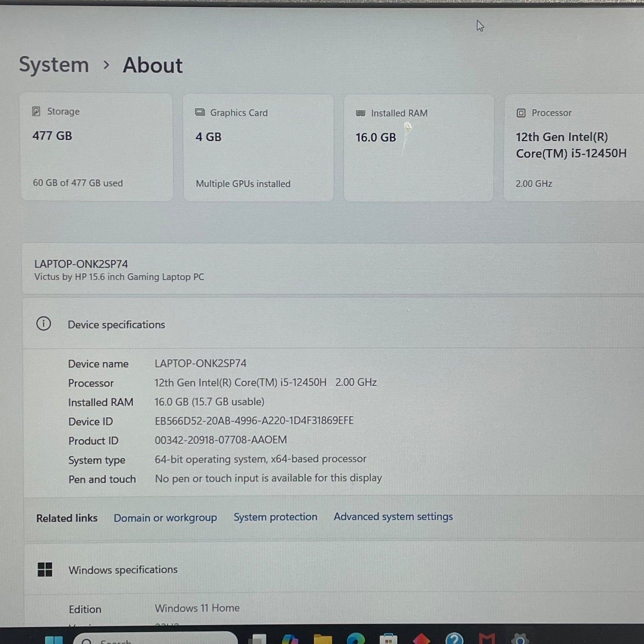Click the Installed RAM chip icon

click(x=361, y=113)
